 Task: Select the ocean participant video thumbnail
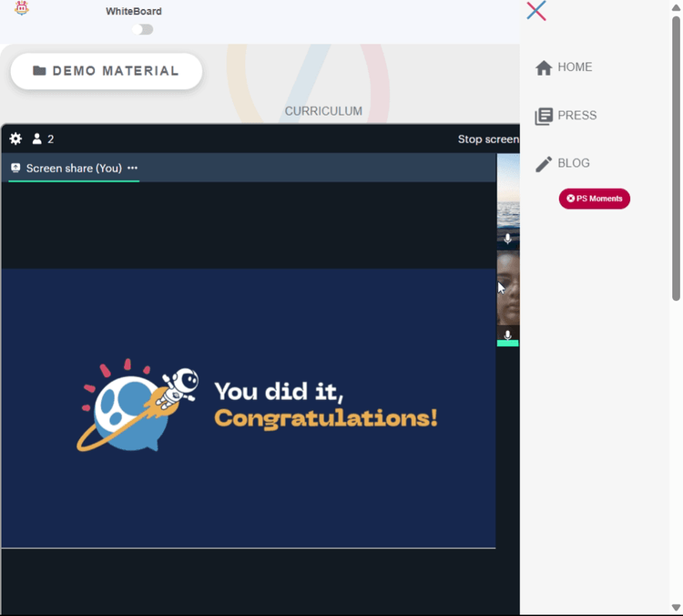click(x=508, y=200)
